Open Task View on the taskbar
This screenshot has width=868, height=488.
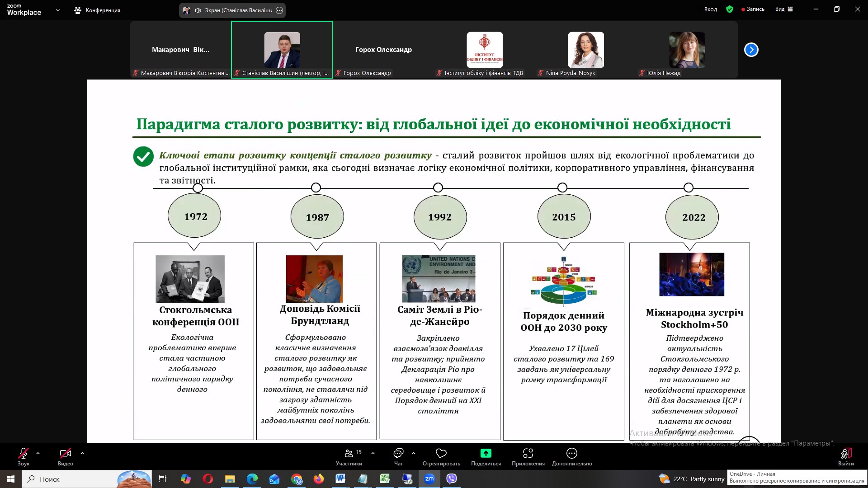[x=163, y=479]
